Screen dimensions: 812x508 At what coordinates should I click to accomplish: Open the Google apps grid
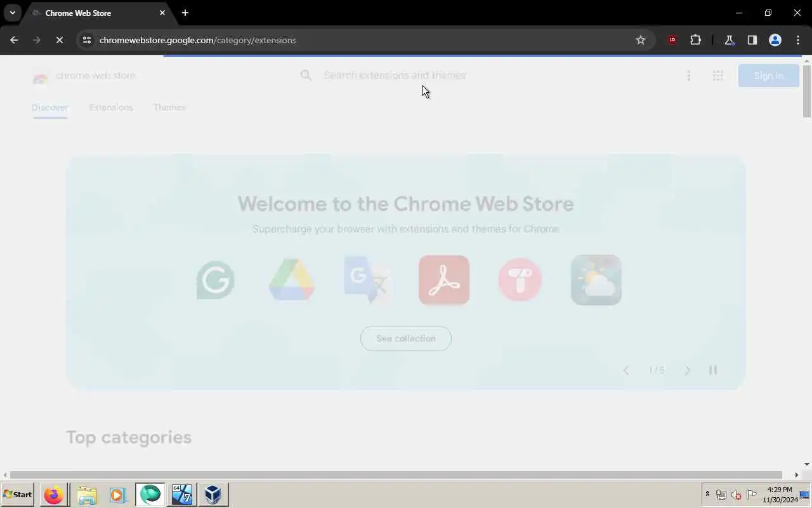718,76
